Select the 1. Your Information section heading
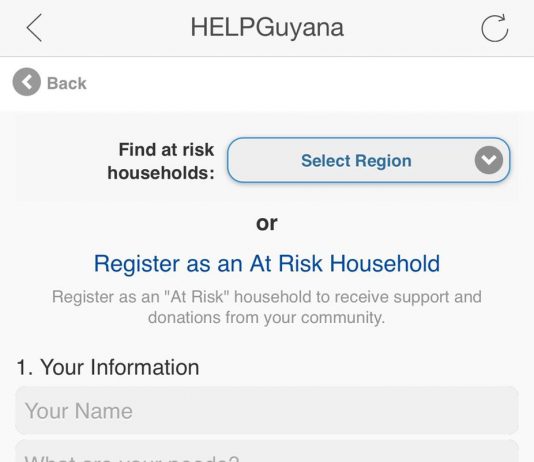The width and height of the screenshot is (534, 462). pyautogui.click(x=108, y=367)
